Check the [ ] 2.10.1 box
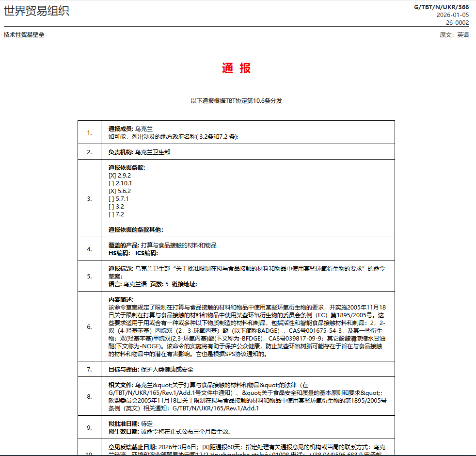 click(x=111, y=183)
